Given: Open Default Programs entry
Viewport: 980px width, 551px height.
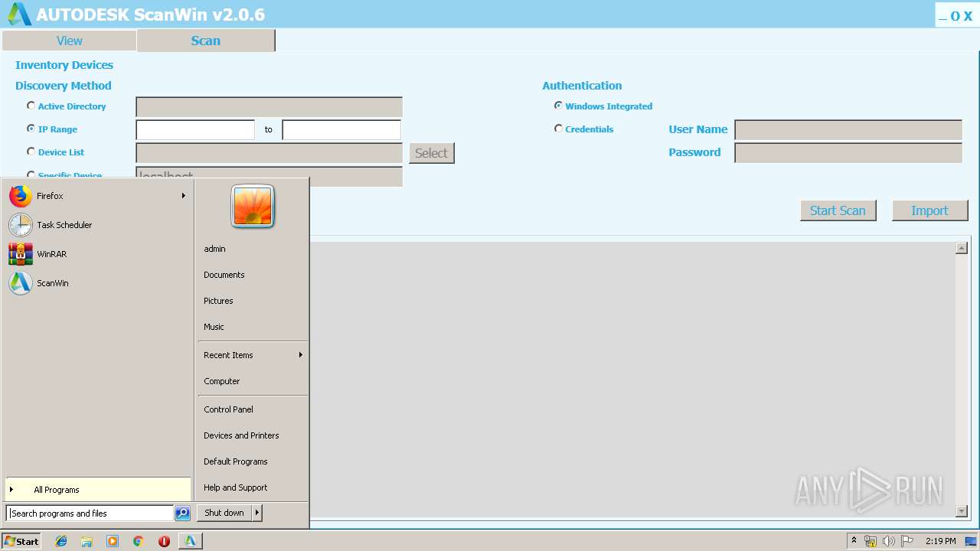Looking at the screenshot, I should (x=236, y=461).
